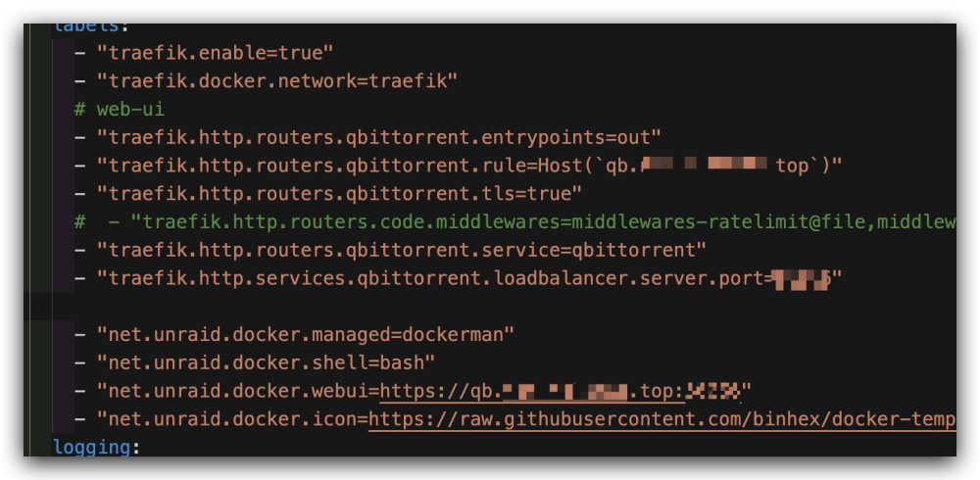Place cursor on the logging key
The height and width of the screenshot is (480, 980).
(x=93, y=448)
